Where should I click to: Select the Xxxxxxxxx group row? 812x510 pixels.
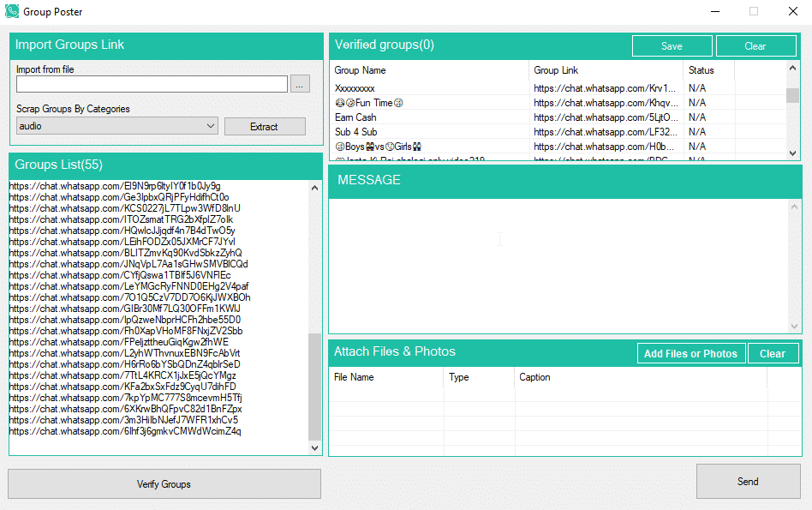558,88
